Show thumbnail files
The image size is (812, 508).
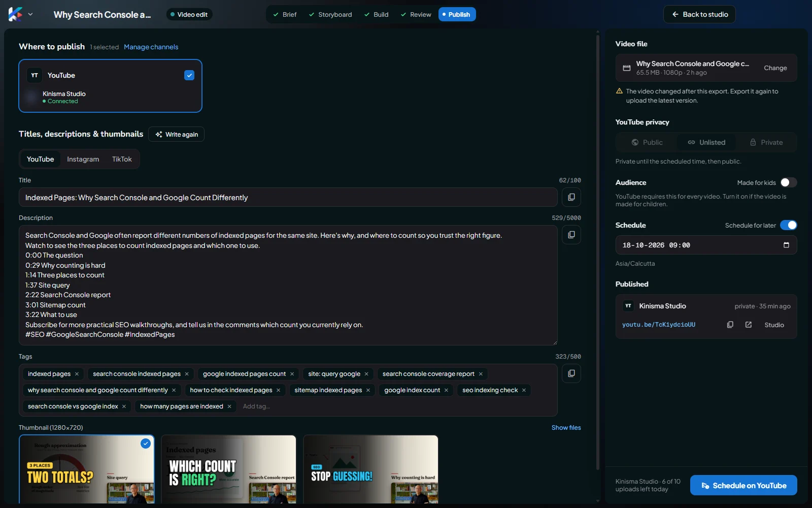point(566,428)
